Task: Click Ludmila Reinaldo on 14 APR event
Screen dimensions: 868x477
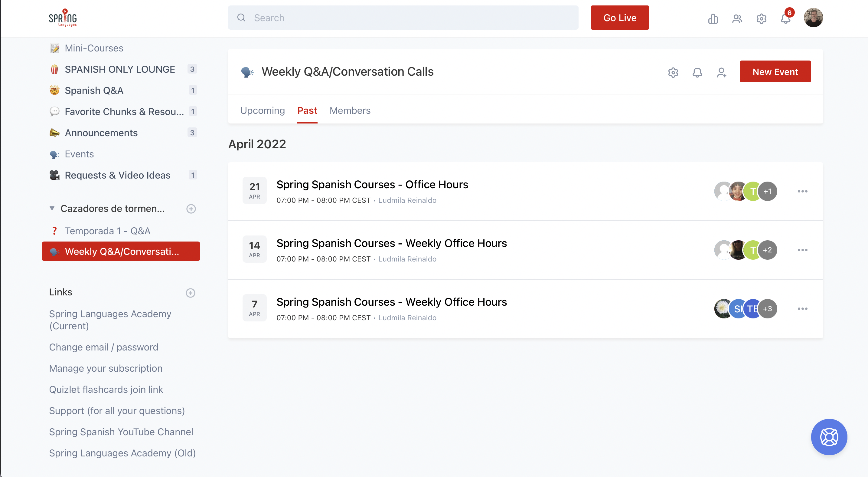Action: [407, 259]
